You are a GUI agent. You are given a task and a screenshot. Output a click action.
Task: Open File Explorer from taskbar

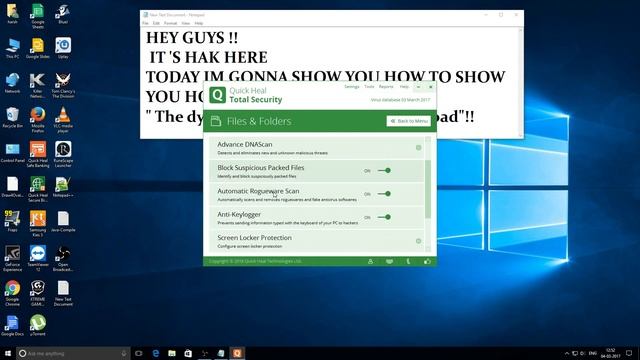tap(172, 353)
